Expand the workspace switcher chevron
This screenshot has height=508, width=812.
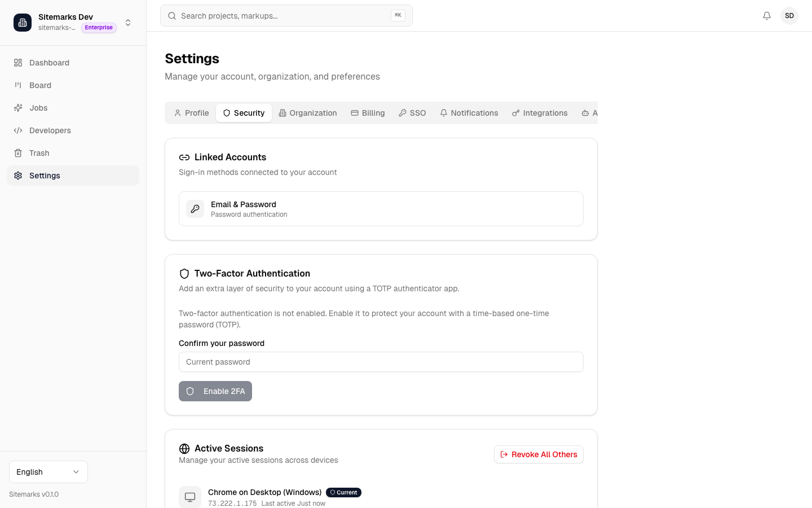128,23
